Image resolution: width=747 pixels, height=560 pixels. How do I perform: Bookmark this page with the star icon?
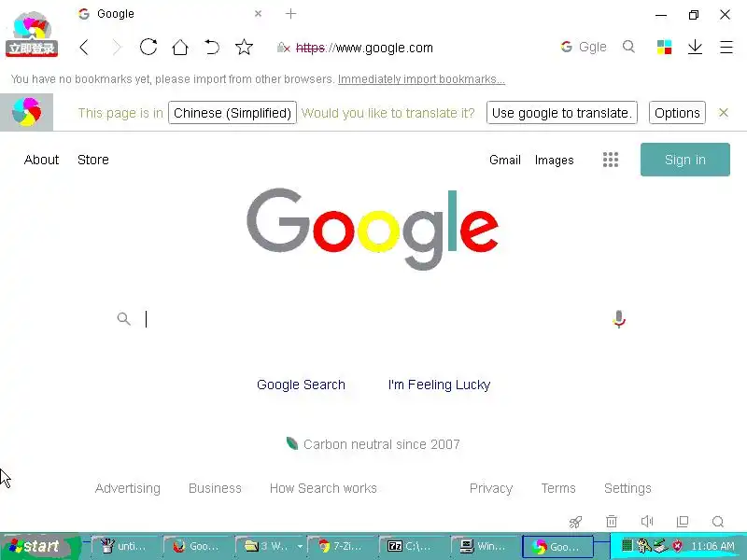tap(244, 48)
